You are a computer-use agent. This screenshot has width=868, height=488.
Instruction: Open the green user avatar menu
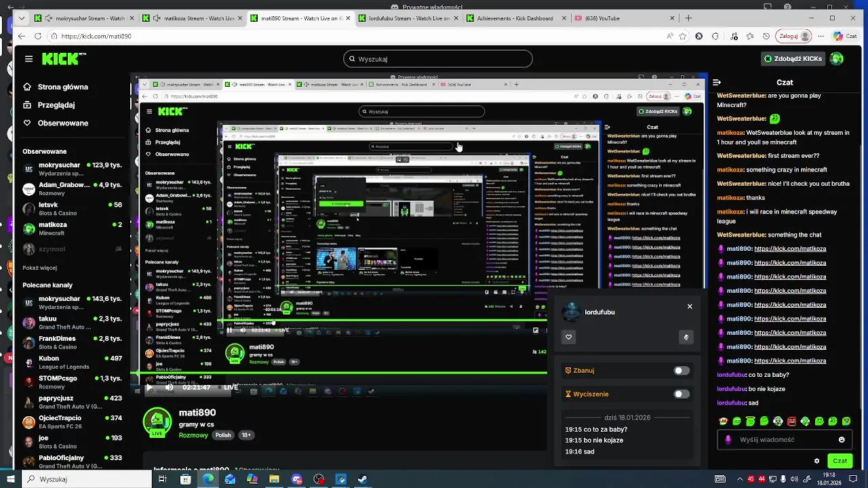pyautogui.click(x=837, y=59)
